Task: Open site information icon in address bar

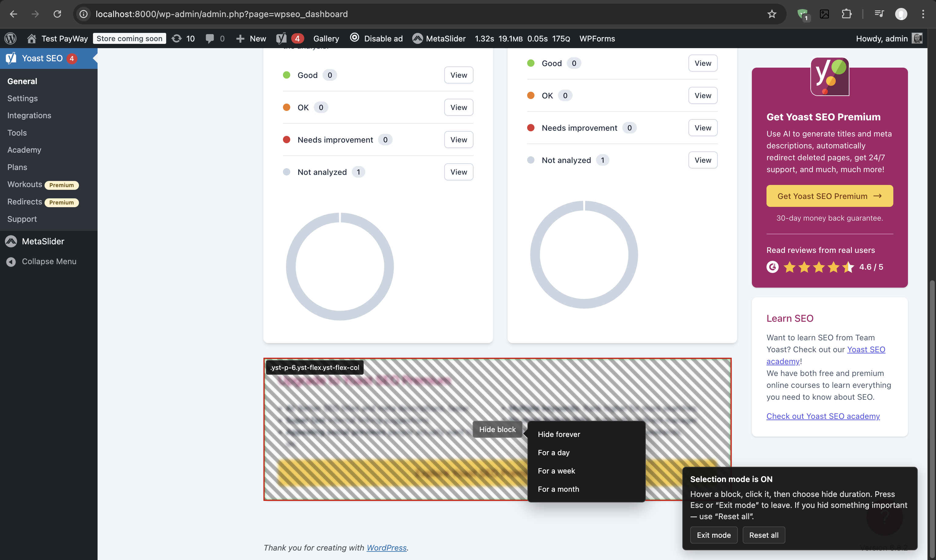Action: [x=84, y=14]
